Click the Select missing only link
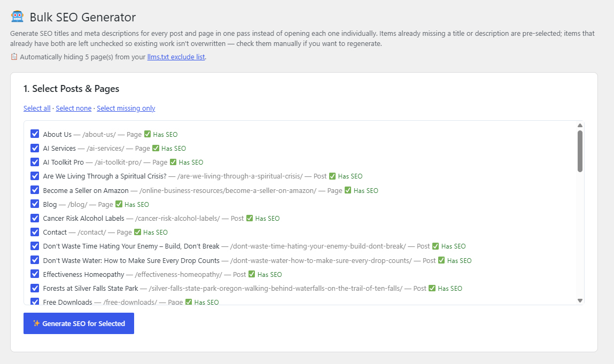This screenshot has width=614, height=364. (x=126, y=108)
